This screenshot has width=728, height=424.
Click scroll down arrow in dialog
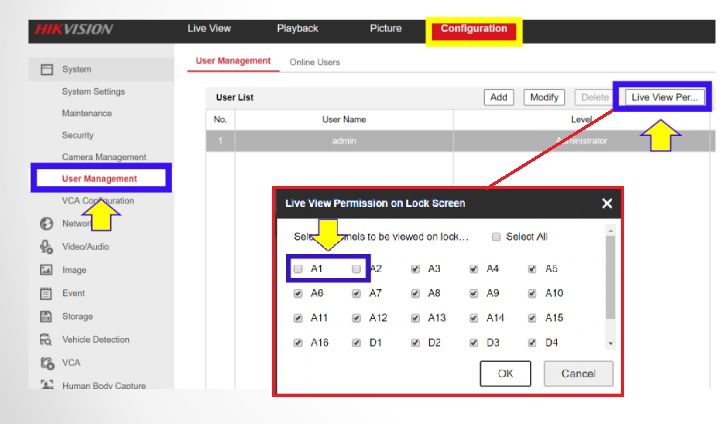pyautogui.click(x=611, y=344)
